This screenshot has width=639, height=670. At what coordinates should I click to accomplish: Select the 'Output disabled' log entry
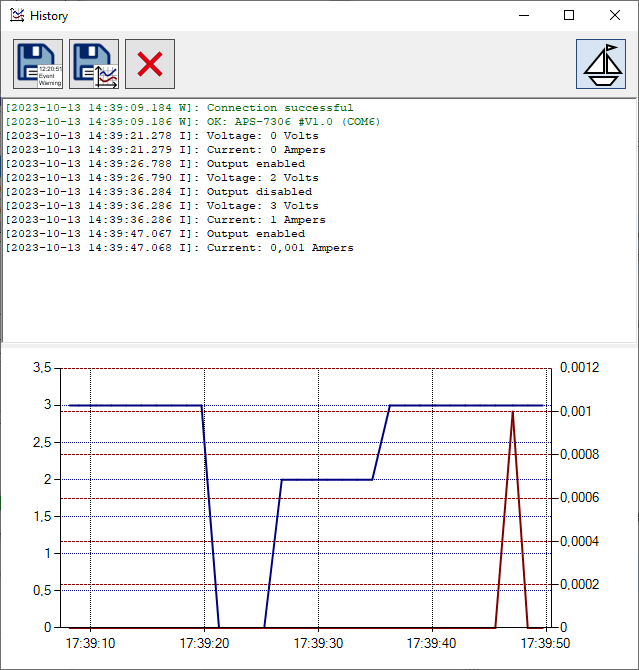pos(159,192)
